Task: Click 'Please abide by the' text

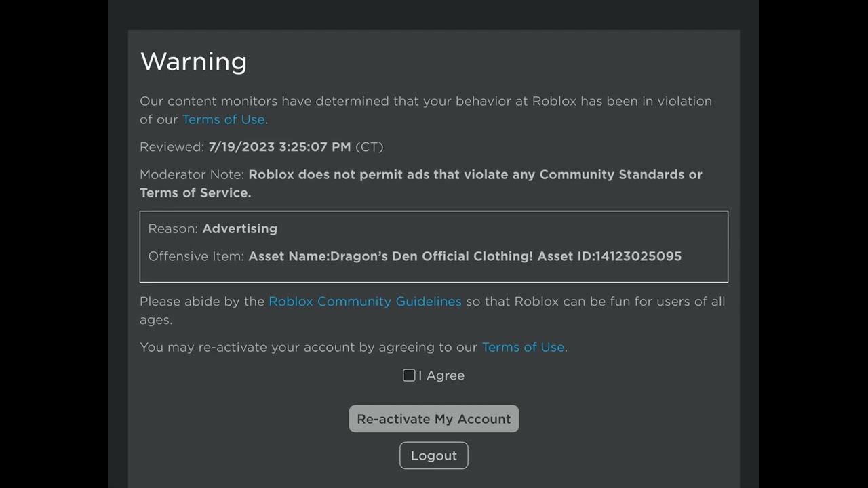Action: coord(202,302)
